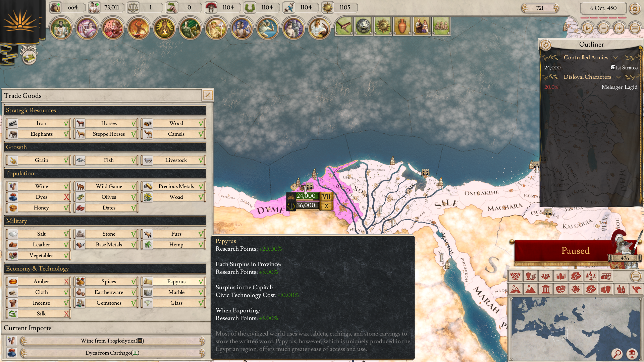Open the blacksmith hammer circular portrait
The width and height of the screenshot is (644, 362).
coord(139,28)
